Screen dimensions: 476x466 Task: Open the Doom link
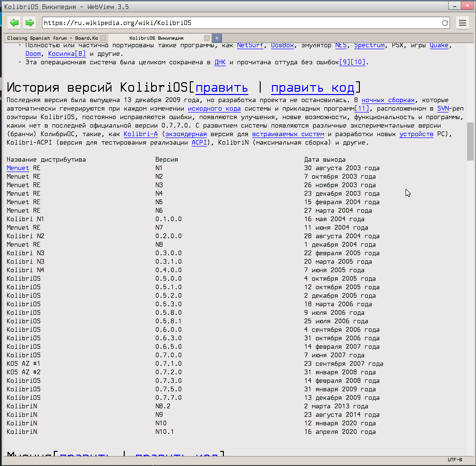point(33,53)
